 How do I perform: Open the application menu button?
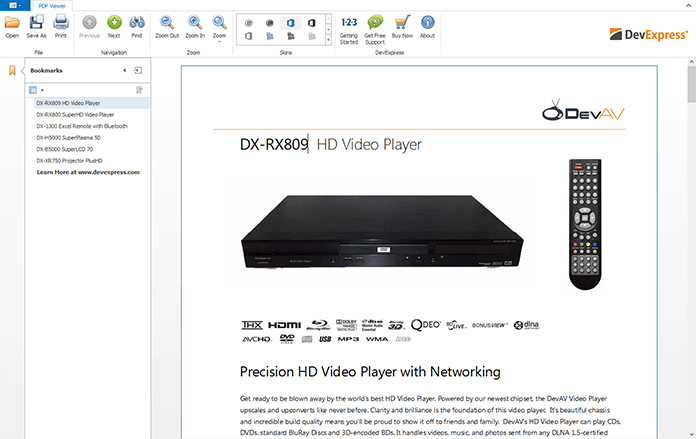tap(13, 5)
